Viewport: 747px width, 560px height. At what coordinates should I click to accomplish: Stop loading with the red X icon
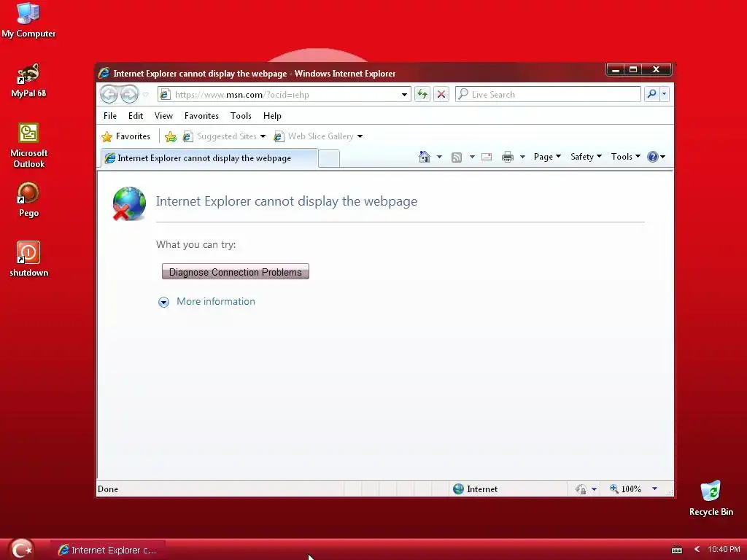(441, 94)
